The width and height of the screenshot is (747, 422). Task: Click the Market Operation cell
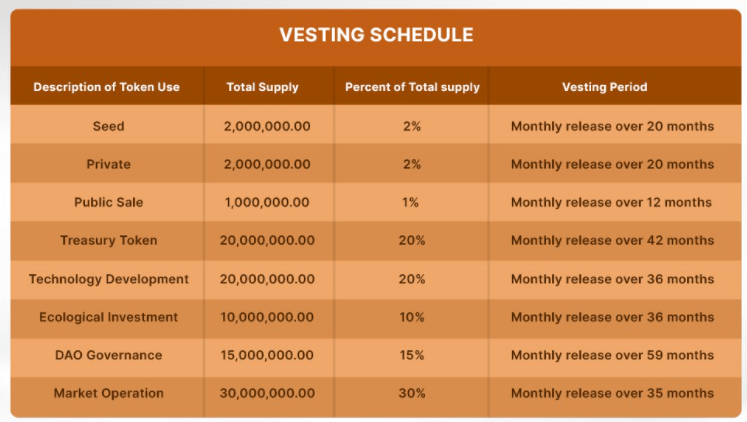(x=108, y=393)
